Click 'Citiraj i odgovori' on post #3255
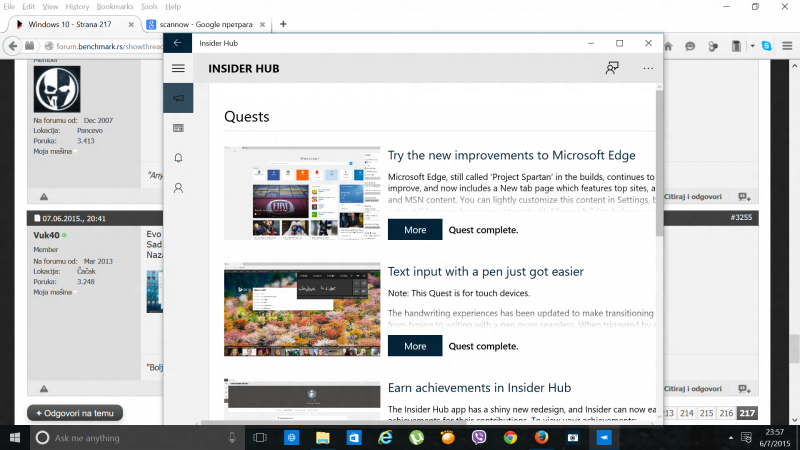The image size is (800, 450). pos(693,389)
